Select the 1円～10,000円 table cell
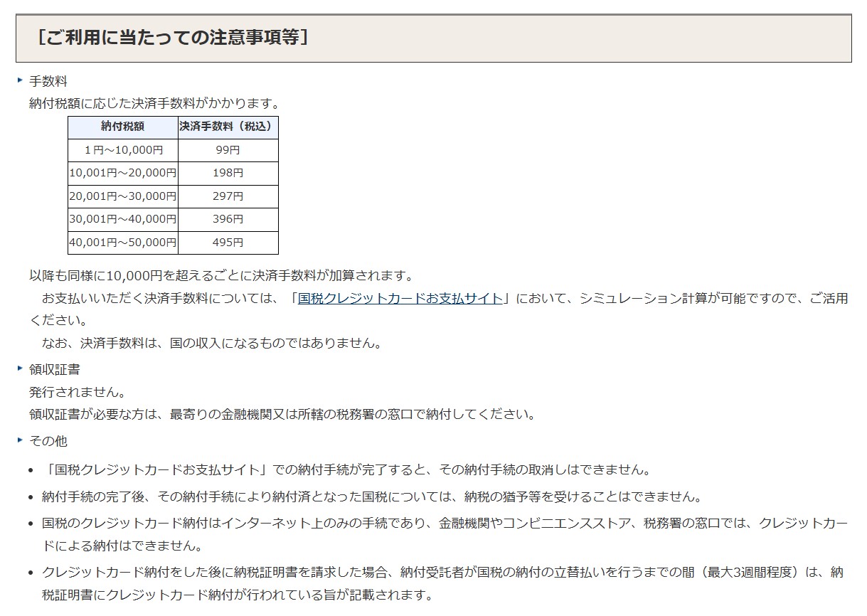This screenshot has width=867, height=616. [123, 150]
